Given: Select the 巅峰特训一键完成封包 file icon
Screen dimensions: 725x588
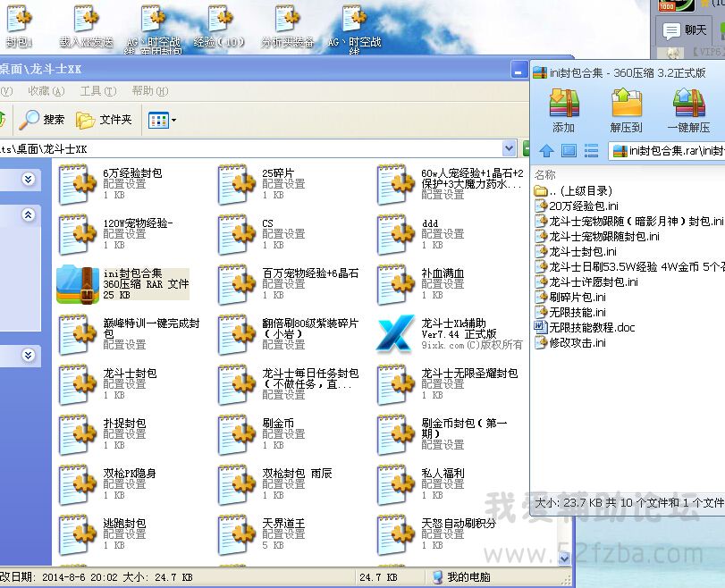Looking at the screenshot, I should click(77, 334).
